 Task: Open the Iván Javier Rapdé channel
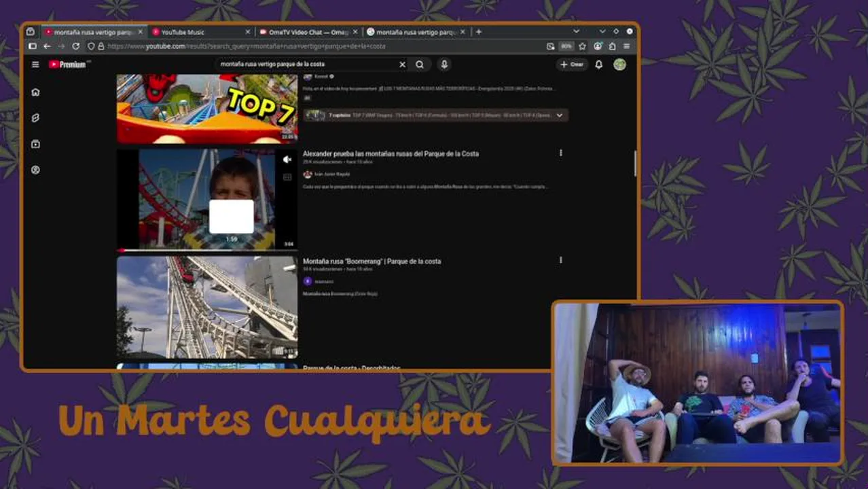coord(332,174)
